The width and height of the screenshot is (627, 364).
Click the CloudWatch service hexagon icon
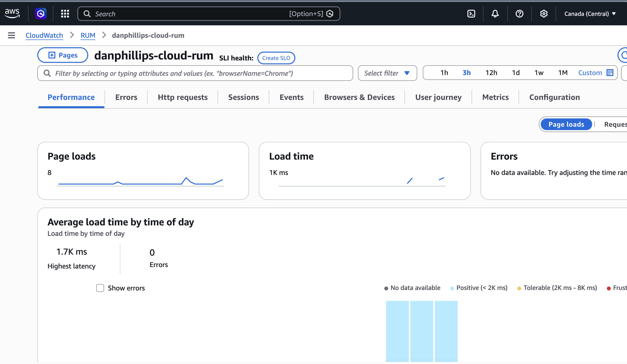40,13
